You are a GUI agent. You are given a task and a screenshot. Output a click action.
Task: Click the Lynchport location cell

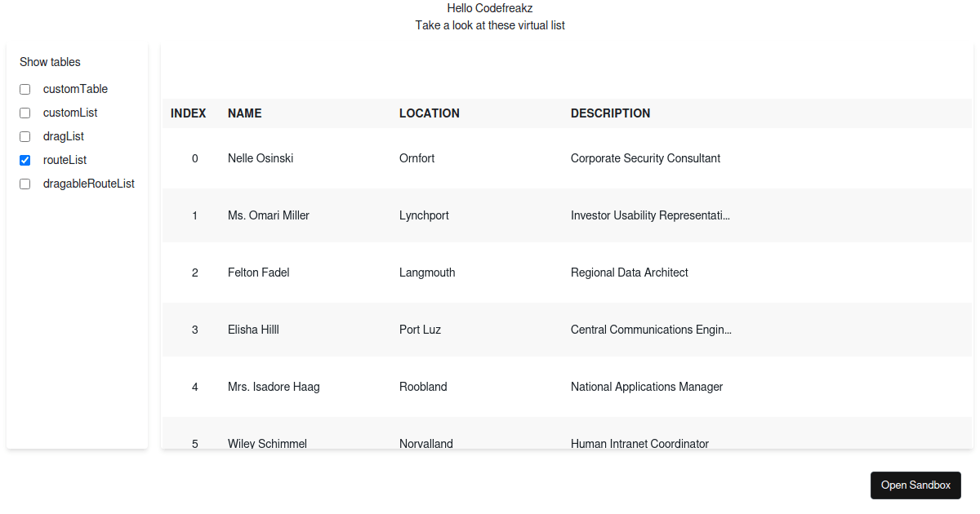pos(424,215)
